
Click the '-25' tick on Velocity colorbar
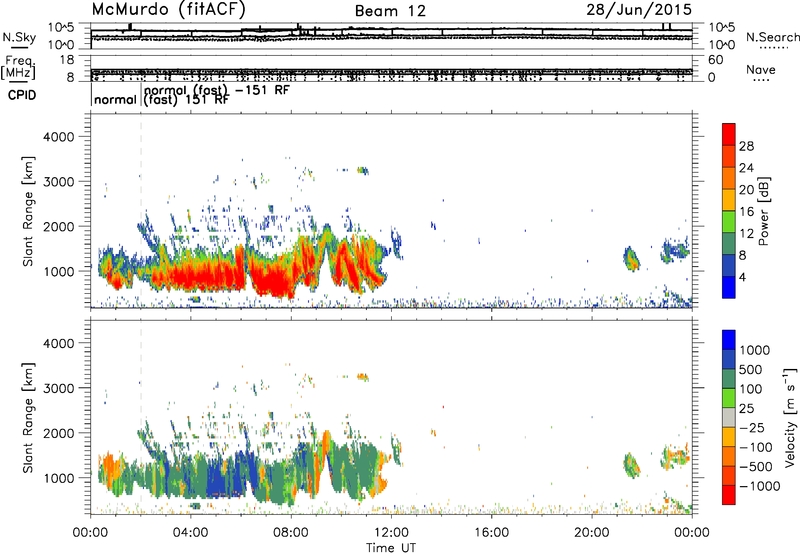(x=752, y=427)
